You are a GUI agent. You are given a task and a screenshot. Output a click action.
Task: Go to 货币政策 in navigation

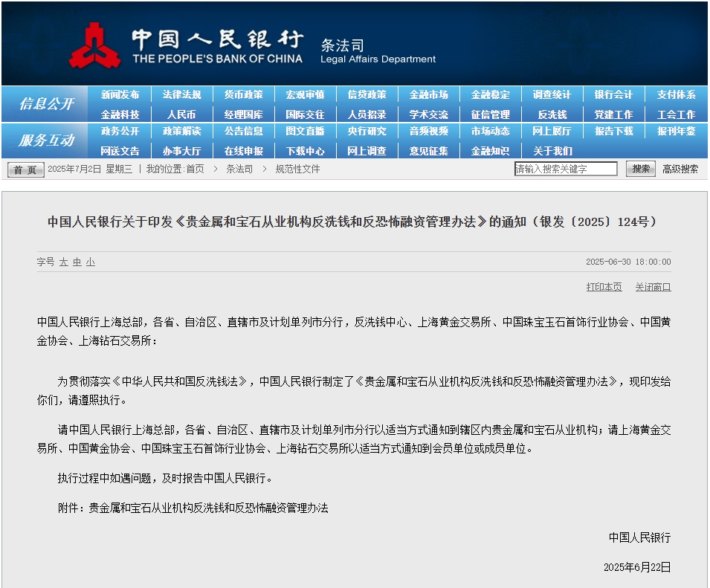tap(243, 95)
